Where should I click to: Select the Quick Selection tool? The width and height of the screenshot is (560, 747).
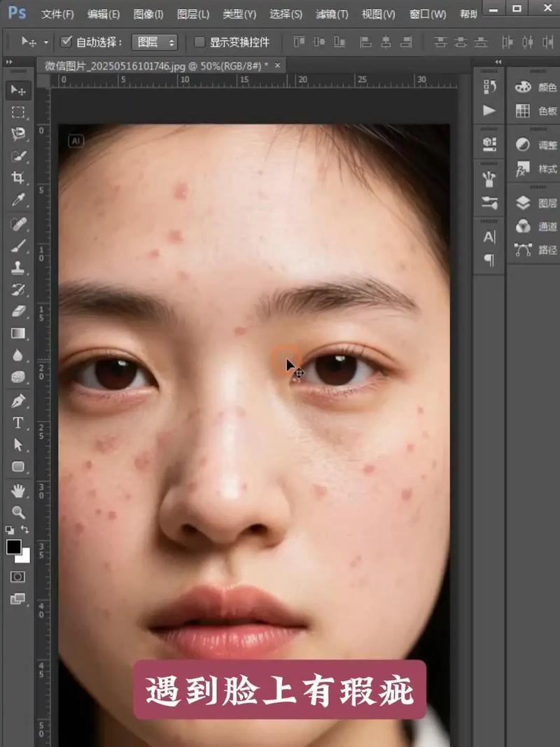(18, 156)
